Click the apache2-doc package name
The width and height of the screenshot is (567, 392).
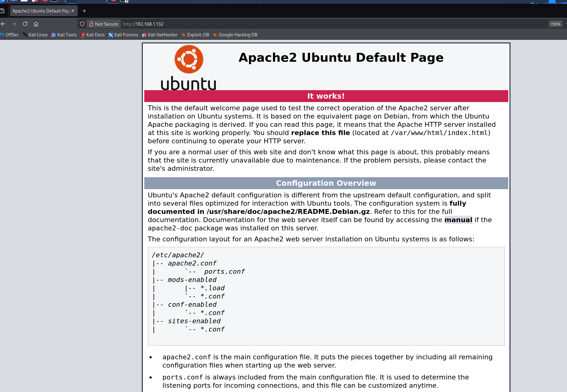click(170, 228)
